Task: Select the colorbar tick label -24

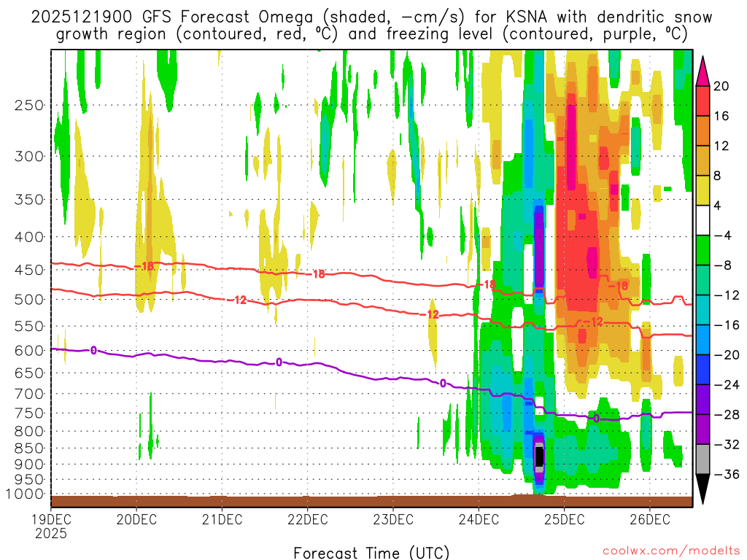Action: pyautogui.click(x=726, y=384)
